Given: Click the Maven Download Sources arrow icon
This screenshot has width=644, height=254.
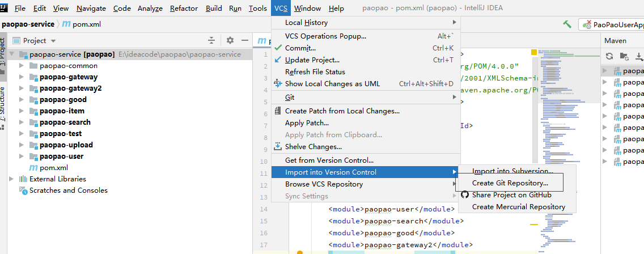Looking at the screenshot, I should (639, 56).
